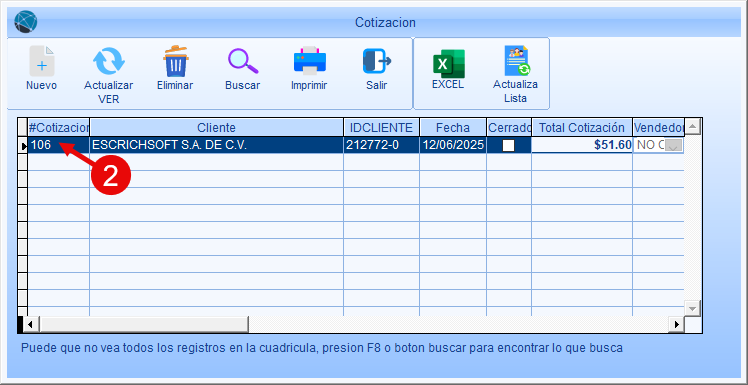Exit window via Salir door icon
This screenshot has height=385, width=748.
pyautogui.click(x=376, y=61)
